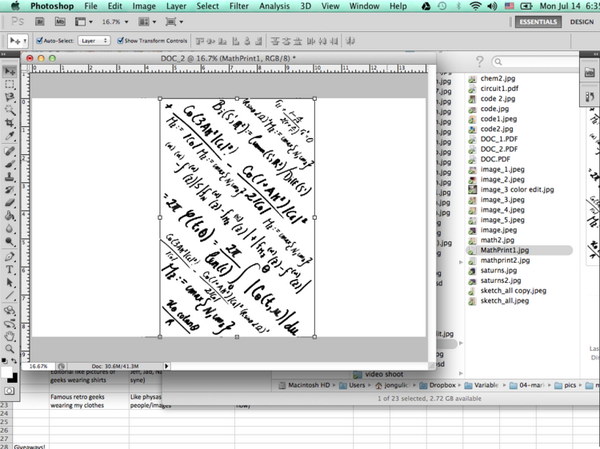Open the Window menu

[x=364, y=6]
